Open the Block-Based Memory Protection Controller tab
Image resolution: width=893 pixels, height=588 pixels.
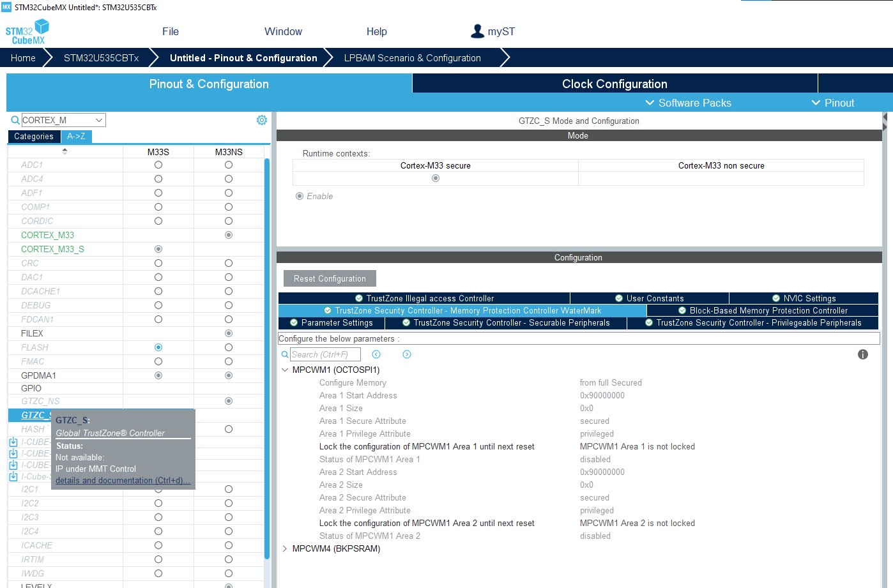(763, 310)
